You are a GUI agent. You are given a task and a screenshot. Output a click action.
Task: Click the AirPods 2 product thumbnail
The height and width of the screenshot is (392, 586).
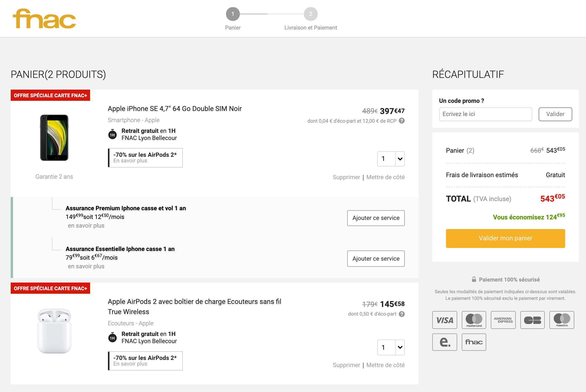click(54, 331)
